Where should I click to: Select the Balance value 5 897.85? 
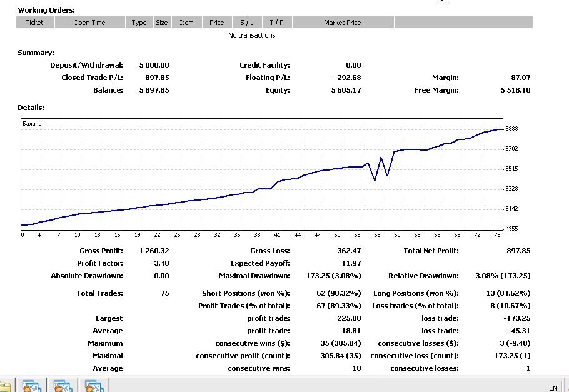154,90
